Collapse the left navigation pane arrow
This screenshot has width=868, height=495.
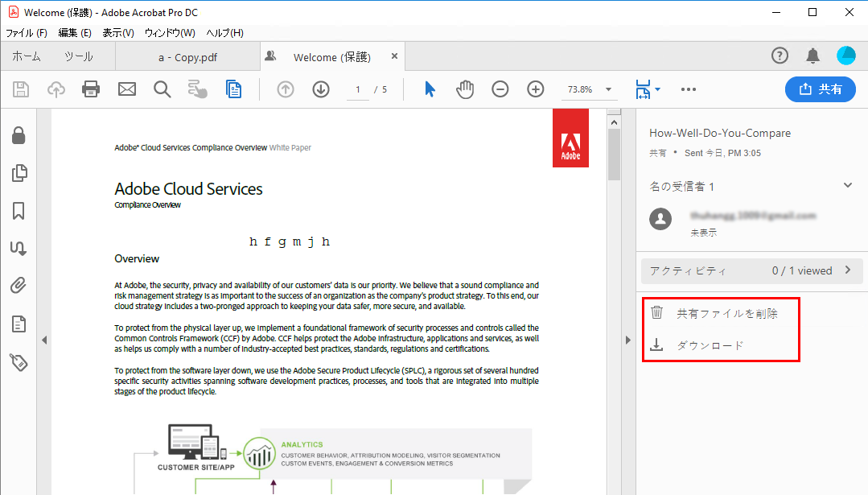(44, 340)
